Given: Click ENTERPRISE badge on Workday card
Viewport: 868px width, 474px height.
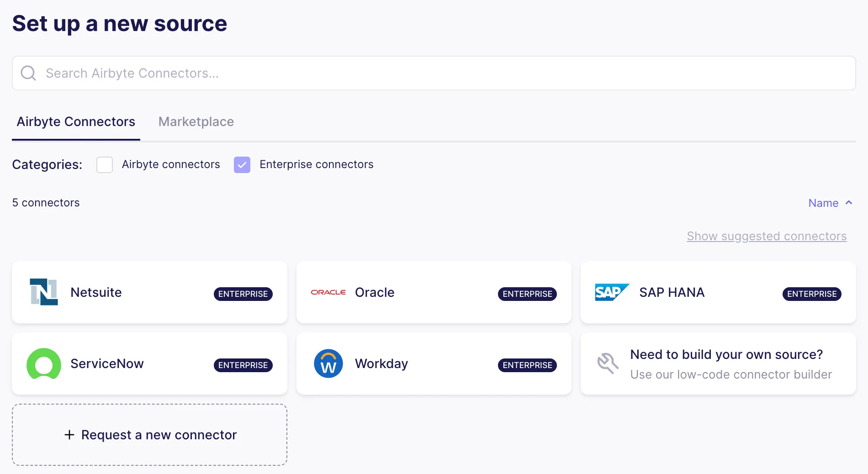Looking at the screenshot, I should pyautogui.click(x=527, y=365).
